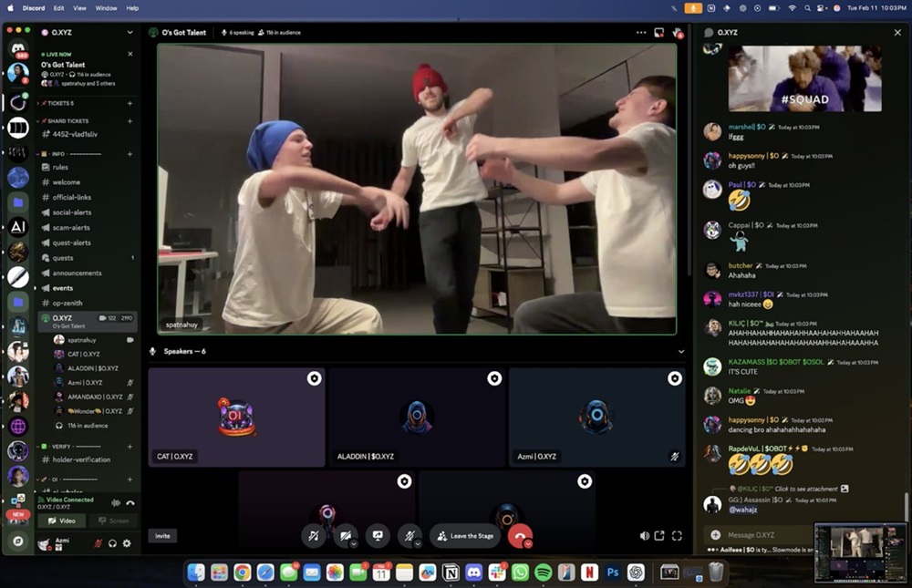Toggle the microphone button with dropdown arrow
Image resolution: width=912 pixels, height=588 pixels.
[409, 536]
